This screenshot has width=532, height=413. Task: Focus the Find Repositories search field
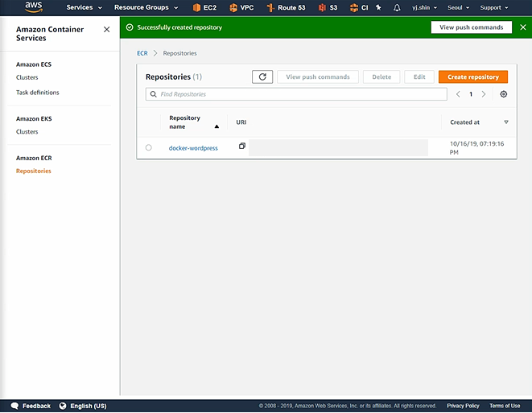pos(296,94)
